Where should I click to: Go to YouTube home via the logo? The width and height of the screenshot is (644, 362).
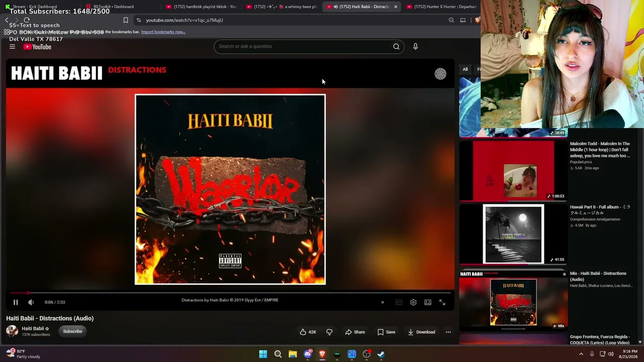[x=37, y=47]
